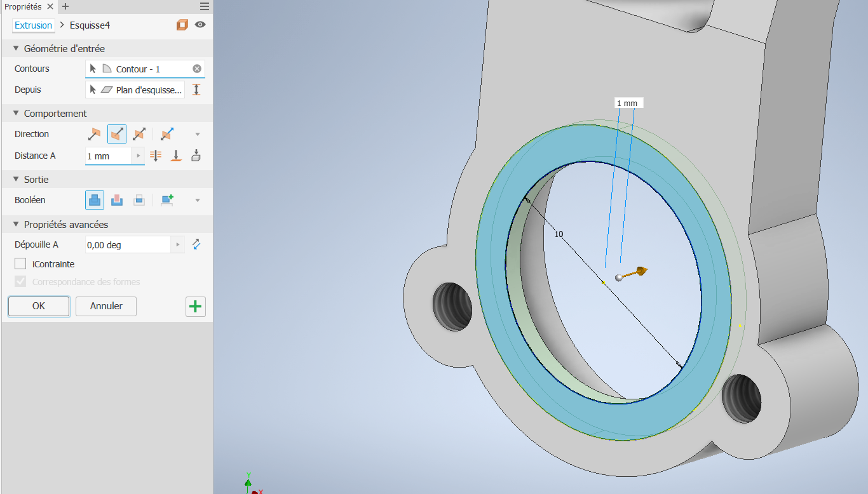Enable the iContrainte checkbox
The height and width of the screenshot is (494, 868).
[20, 264]
